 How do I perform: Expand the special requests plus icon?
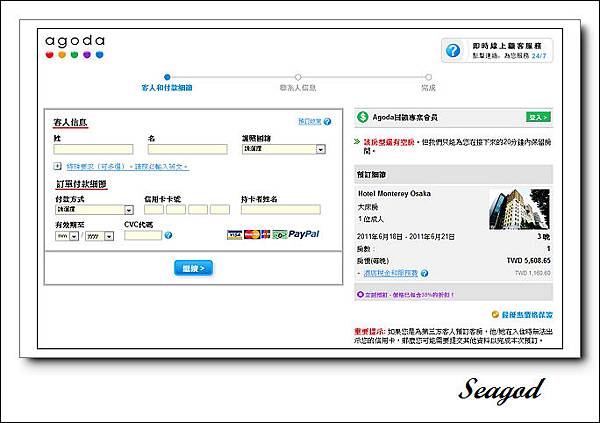pyautogui.click(x=57, y=166)
